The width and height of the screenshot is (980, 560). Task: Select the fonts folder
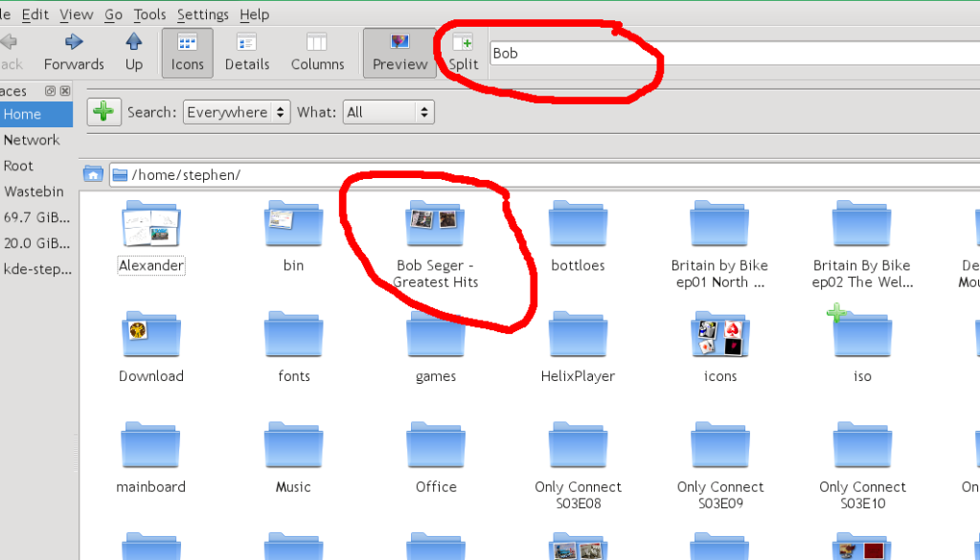(293, 347)
